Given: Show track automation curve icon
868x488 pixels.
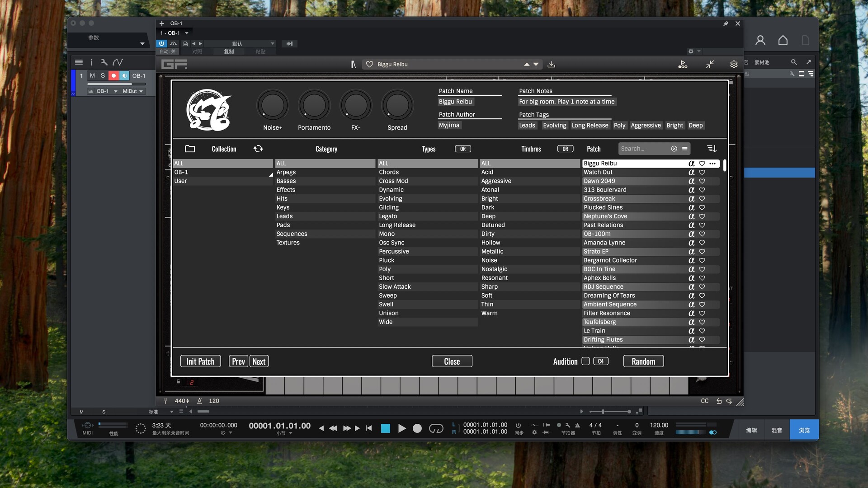Looking at the screenshot, I should coord(118,62).
